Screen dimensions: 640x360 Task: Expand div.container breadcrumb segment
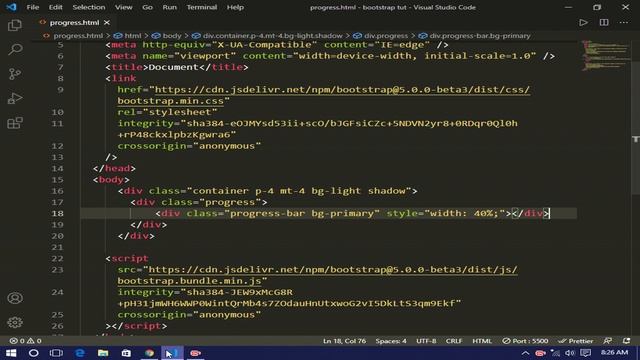(x=272, y=36)
